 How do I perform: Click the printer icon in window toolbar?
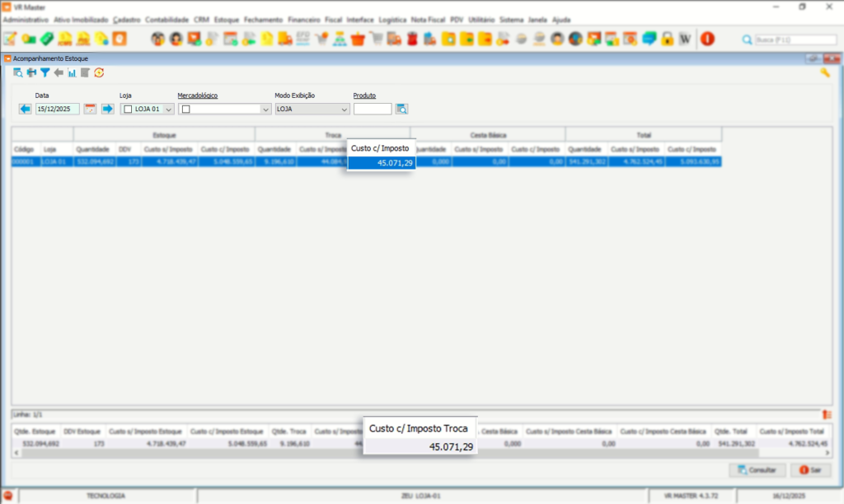click(31, 72)
